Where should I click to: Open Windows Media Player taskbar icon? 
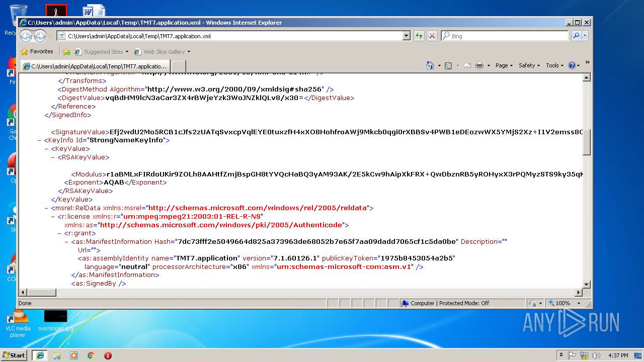[x=74, y=355]
